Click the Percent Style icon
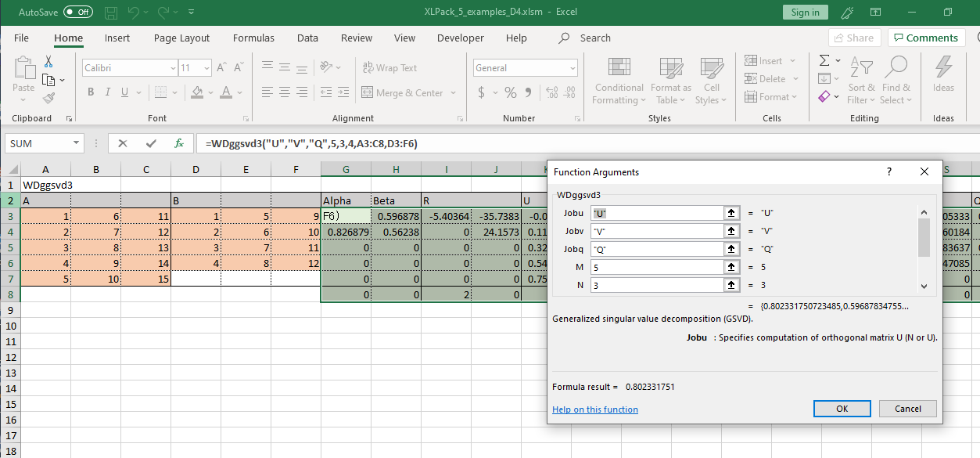The width and height of the screenshot is (980, 458). click(x=511, y=92)
